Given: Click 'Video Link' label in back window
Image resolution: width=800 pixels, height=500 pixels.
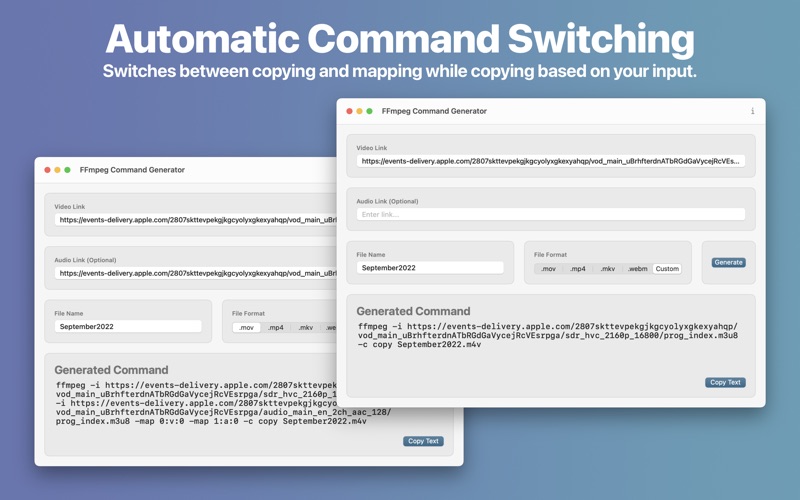Looking at the screenshot, I should pos(69,207).
